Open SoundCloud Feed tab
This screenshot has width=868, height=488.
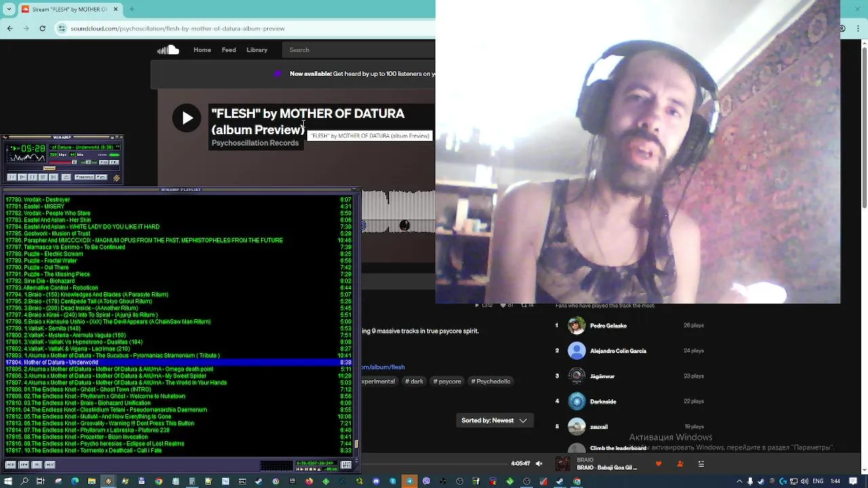[229, 49]
